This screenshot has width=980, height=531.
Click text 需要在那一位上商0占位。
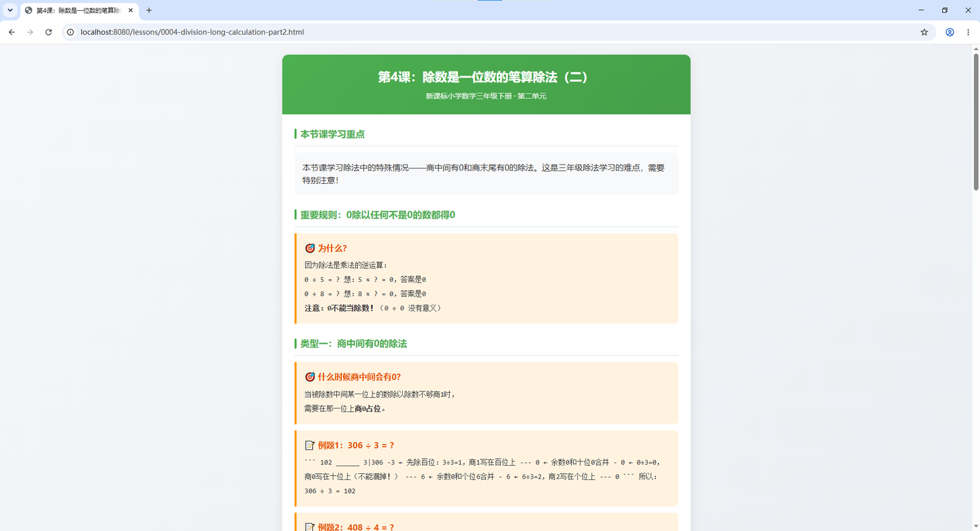(x=345, y=408)
